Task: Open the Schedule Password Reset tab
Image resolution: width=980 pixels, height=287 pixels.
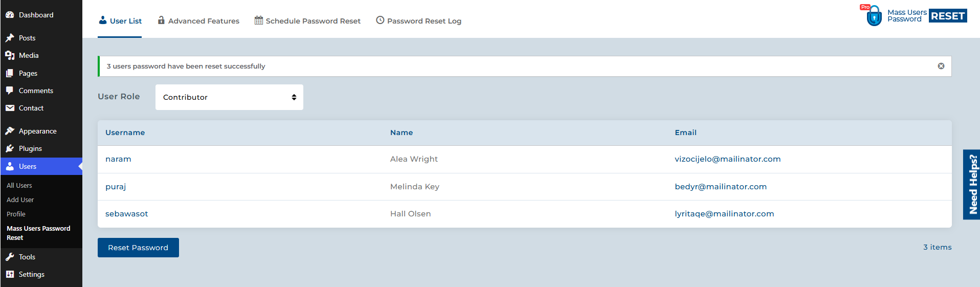Action: point(307,21)
